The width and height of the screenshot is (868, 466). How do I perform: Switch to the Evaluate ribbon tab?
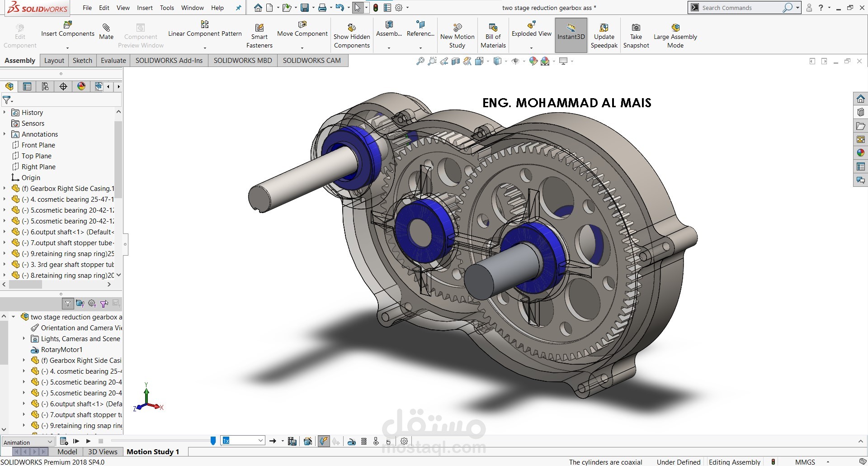(x=113, y=60)
